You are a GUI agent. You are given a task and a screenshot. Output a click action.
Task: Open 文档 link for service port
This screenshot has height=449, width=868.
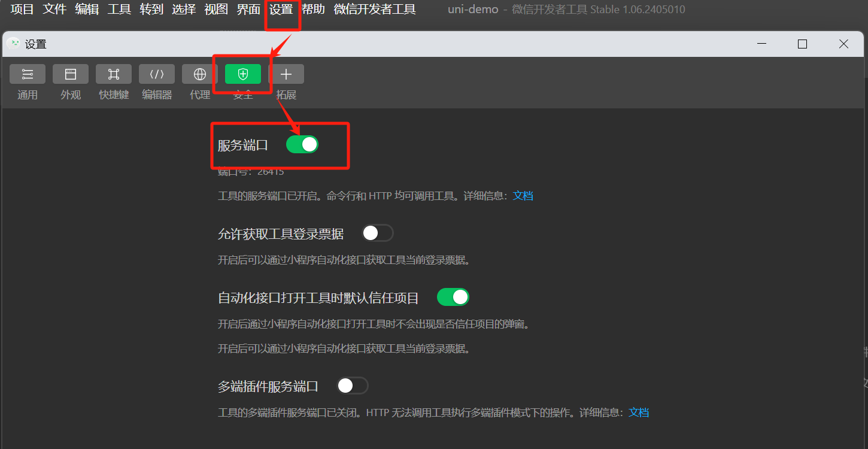(523, 196)
